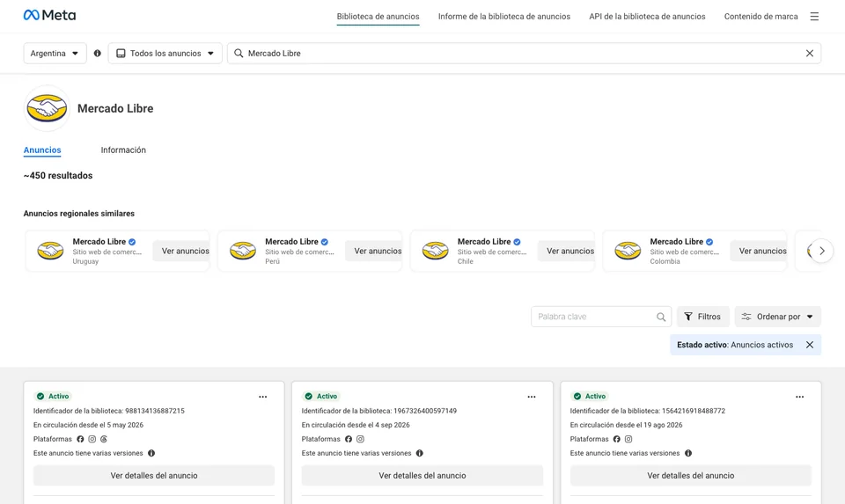845x504 pixels.
Task: Open options menu for ad 988134136887215
Action: (x=262, y=397)
